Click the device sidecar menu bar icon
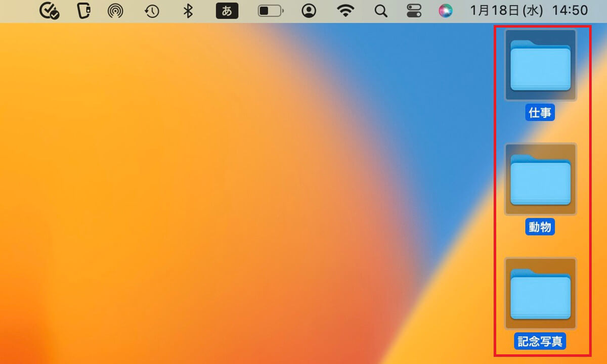This screenshot has height=364, width=607. 84,11
